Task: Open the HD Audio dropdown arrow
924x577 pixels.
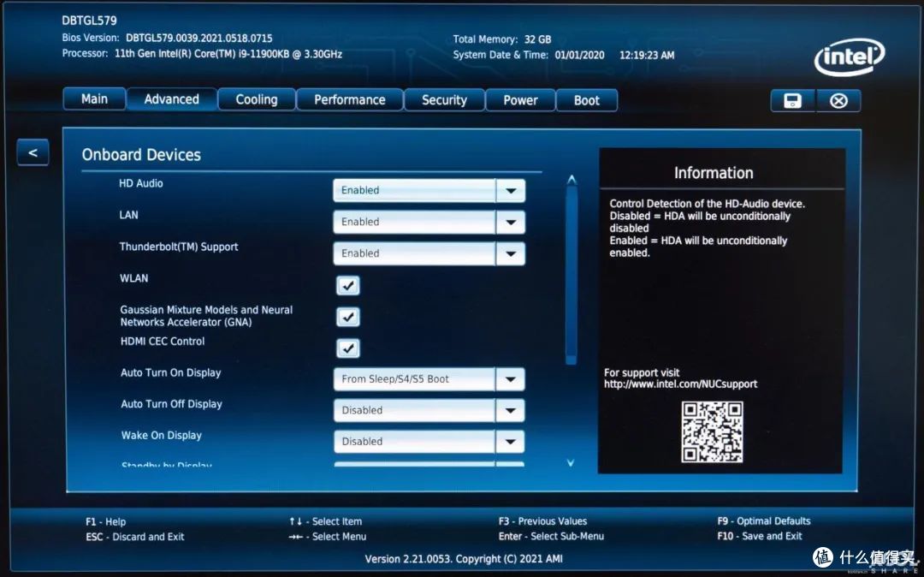Action: [x=511, y=190]
